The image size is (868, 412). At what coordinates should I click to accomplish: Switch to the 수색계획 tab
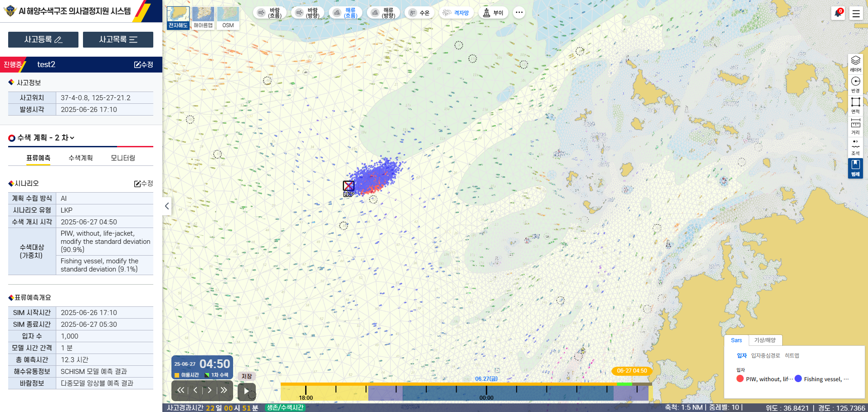coord(81,158)
